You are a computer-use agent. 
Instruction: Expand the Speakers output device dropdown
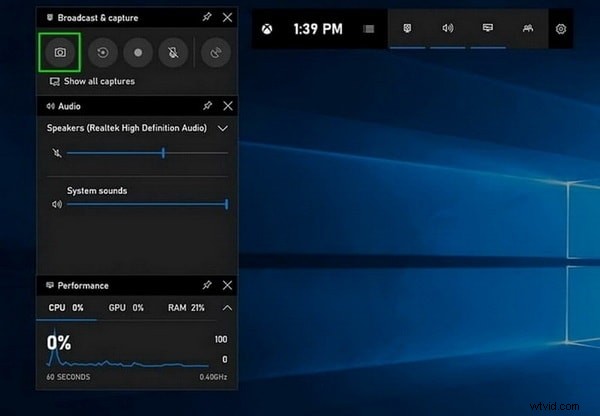pos(223,128)
